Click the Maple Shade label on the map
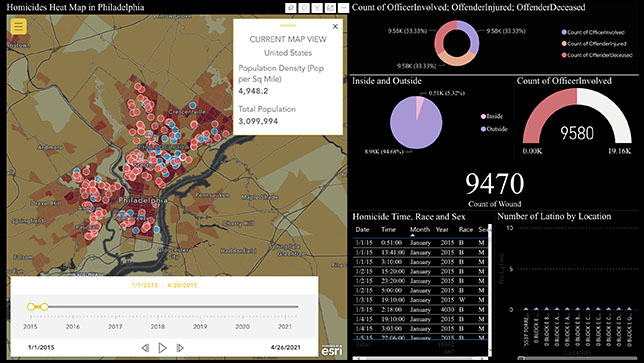This screenshot has height=363, width=644. [260, 197]
